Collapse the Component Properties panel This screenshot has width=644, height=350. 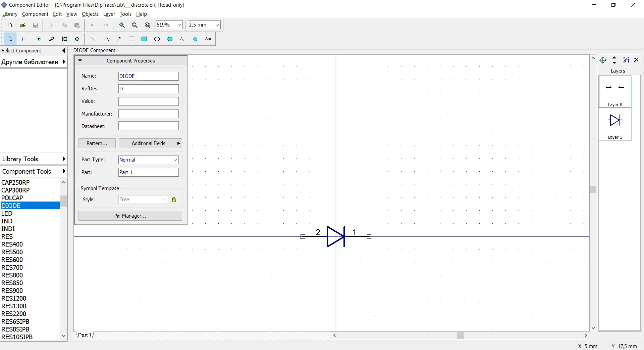[80, 61]
